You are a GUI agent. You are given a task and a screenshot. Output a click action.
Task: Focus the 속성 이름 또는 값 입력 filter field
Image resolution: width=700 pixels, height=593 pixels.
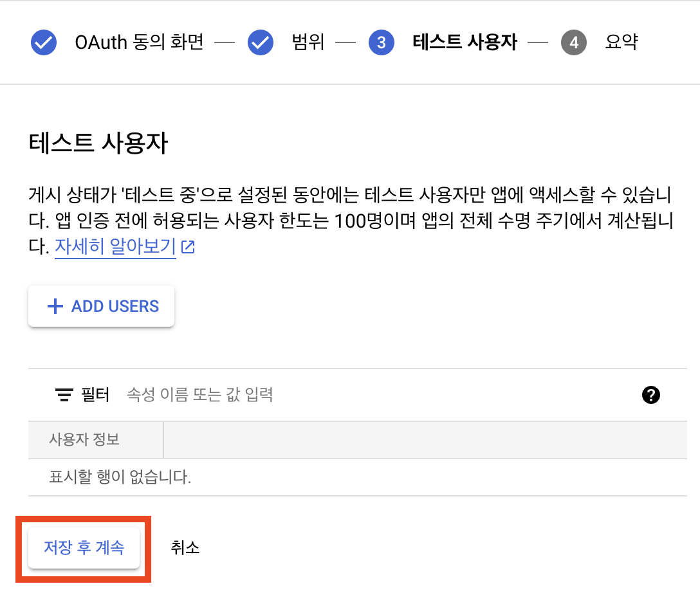click(x=322, y=395)
